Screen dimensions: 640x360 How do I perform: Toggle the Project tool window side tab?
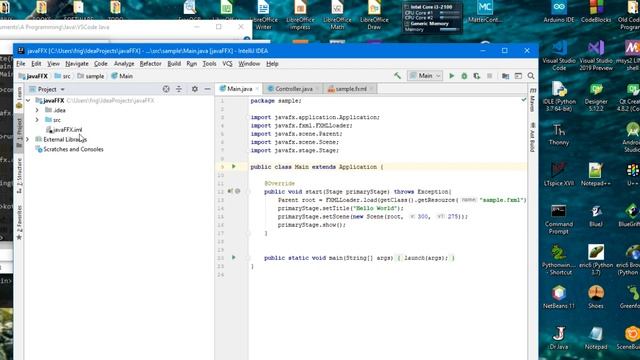(x=19, y=133)
